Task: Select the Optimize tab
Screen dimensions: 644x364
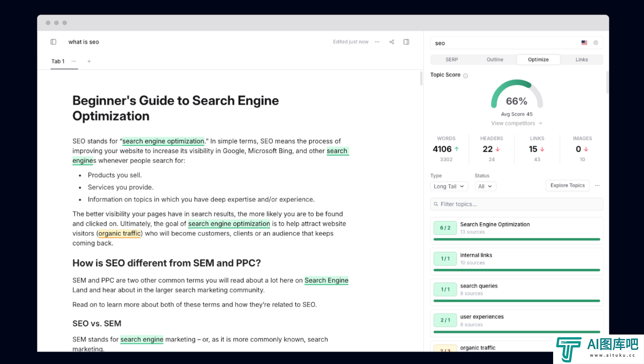Action: [539, 59]
